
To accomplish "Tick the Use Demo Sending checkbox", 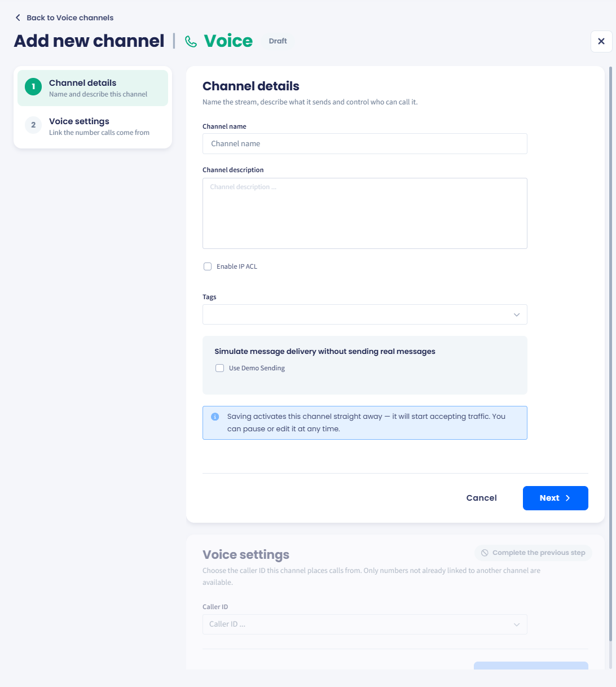I will pos(220,368).
